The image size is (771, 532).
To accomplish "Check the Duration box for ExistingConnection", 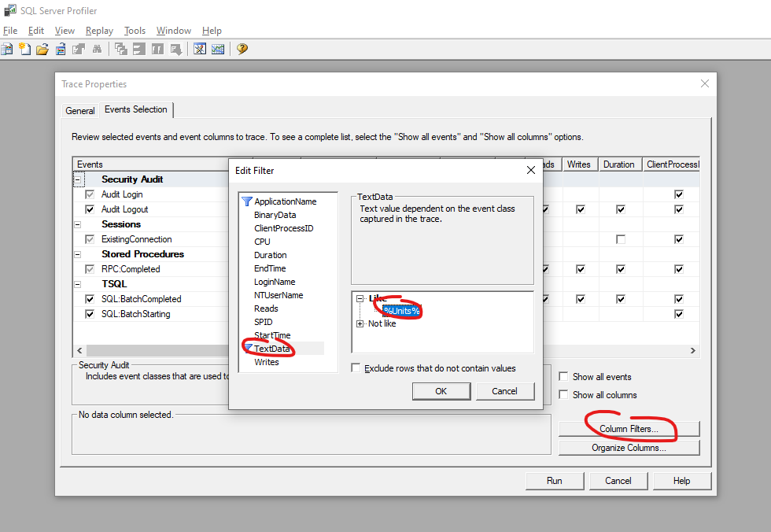I will click(621, 239).
